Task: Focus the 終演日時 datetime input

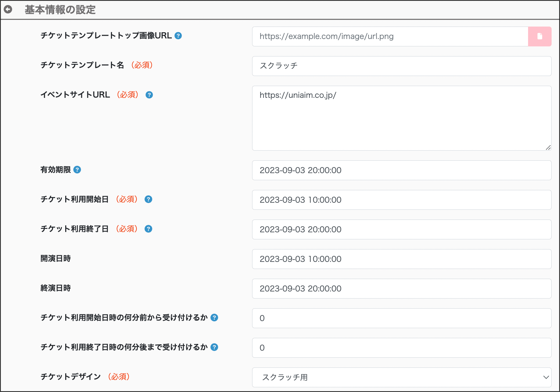Action: [401, 288]
